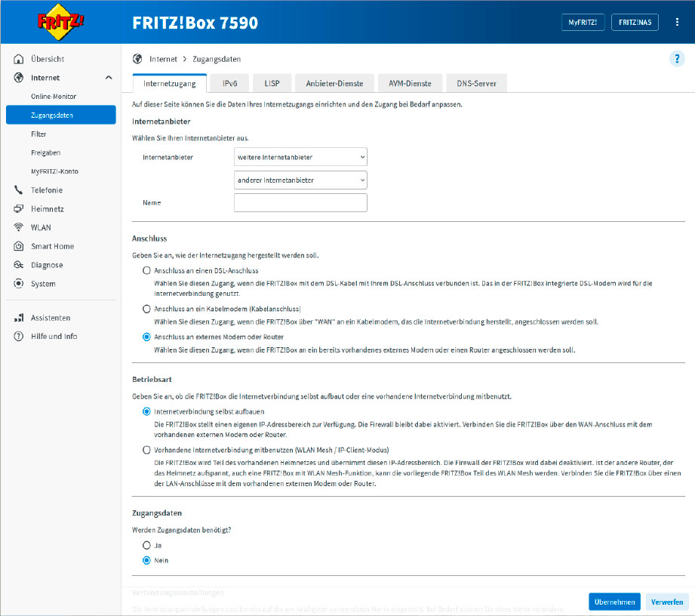Viewport: 695px width, 616px height.
Task: Open MyFRITZ!-Konto in sidebar
Action: (54, 171)
